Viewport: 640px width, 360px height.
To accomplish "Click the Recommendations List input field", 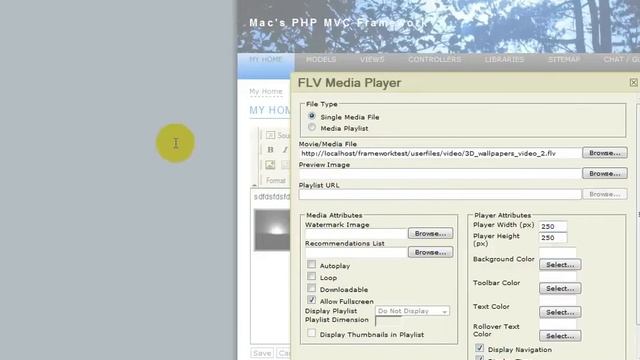I will (356, 253).
